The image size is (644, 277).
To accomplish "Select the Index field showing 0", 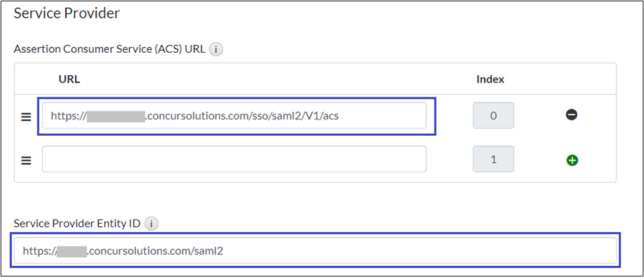I will [493, 115].
